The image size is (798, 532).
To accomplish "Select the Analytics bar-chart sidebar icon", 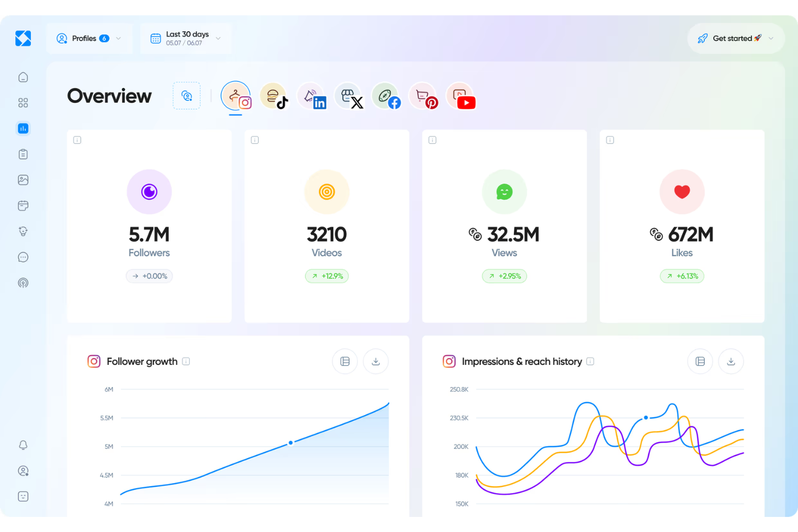I will pos(23,128).
